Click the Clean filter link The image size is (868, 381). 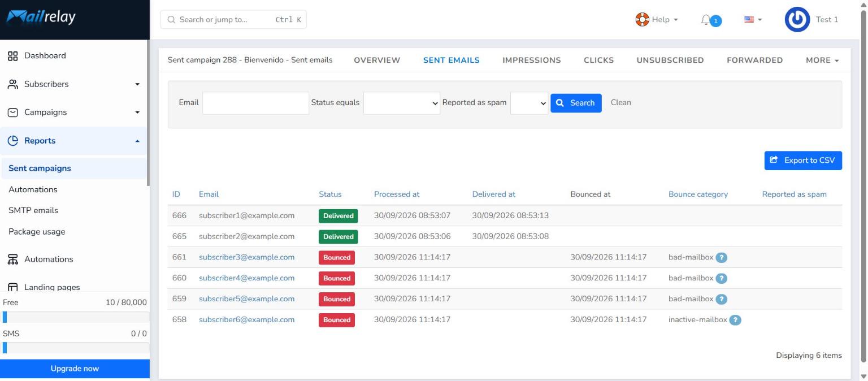621,102
